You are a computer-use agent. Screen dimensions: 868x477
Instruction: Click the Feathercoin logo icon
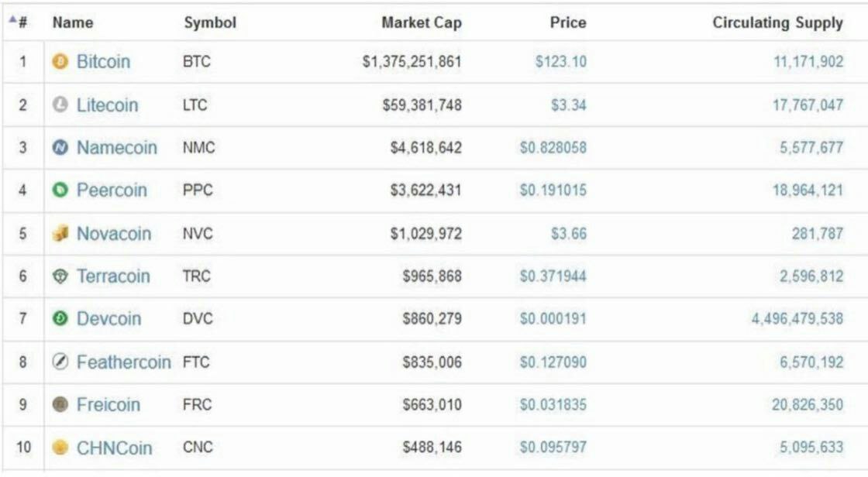pyautogui.click(x=60, y=362)
